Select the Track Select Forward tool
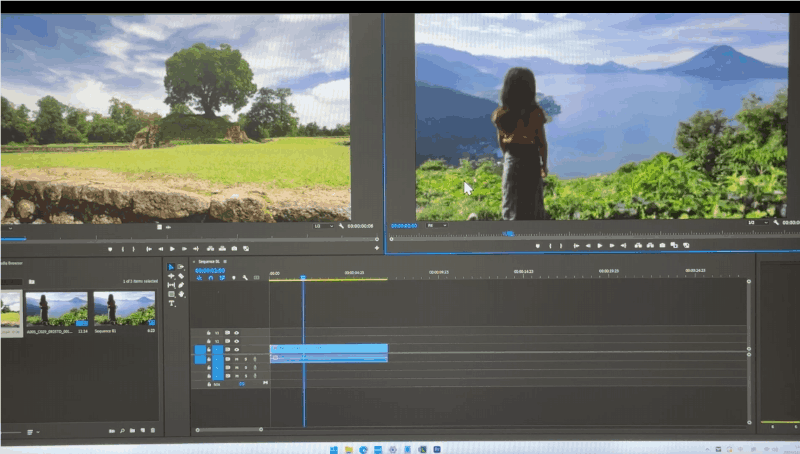 181,267
